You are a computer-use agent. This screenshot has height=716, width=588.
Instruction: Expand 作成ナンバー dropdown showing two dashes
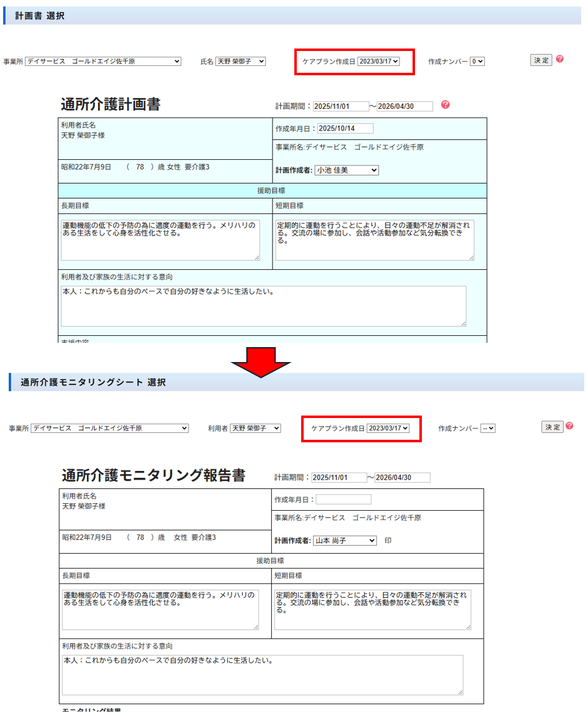(488, 429)
